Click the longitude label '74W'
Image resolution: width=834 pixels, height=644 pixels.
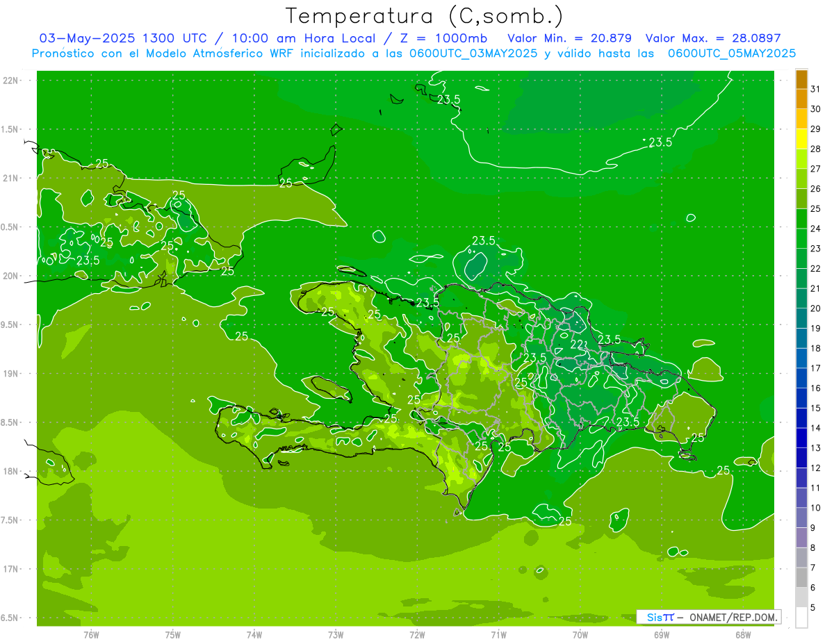coord(254,635)
